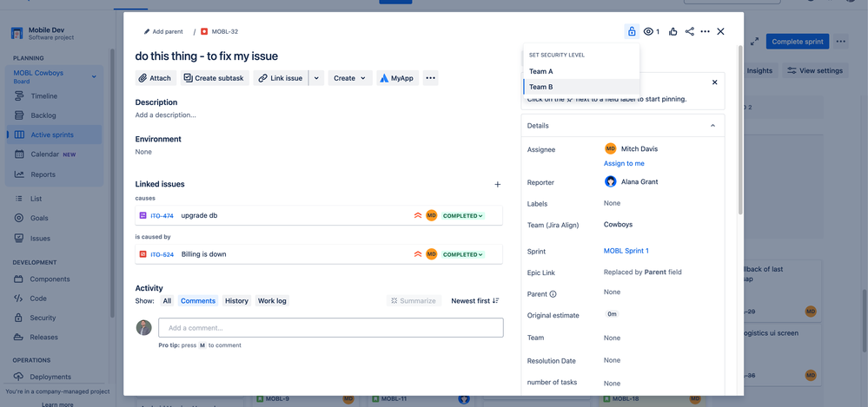The width and height of the screenshot is (868, 407).
Task: Open View settings on the board
Action: 815,70
